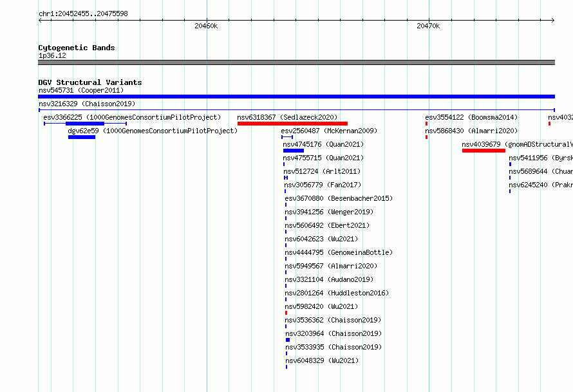Click esv3554122 (Boomsma2014) label
This screenshot has width=573, height=392.
pyautogui.click(x=471, y=117)
